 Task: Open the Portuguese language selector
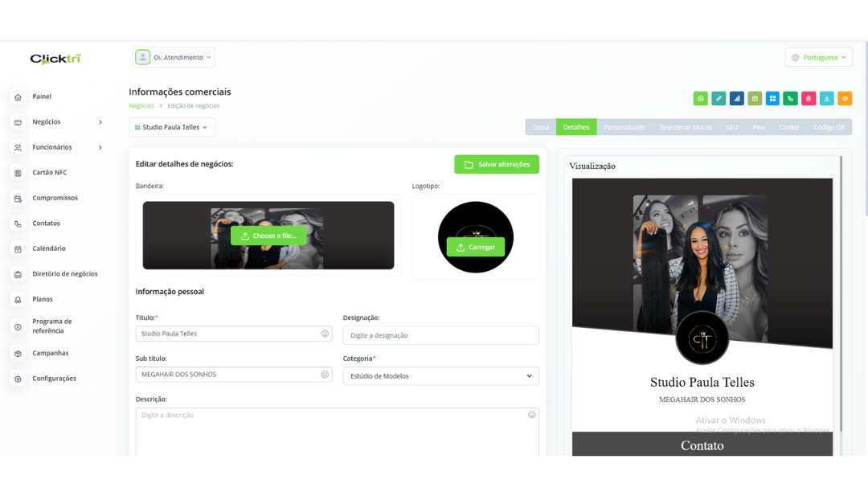tap(818, 58)
